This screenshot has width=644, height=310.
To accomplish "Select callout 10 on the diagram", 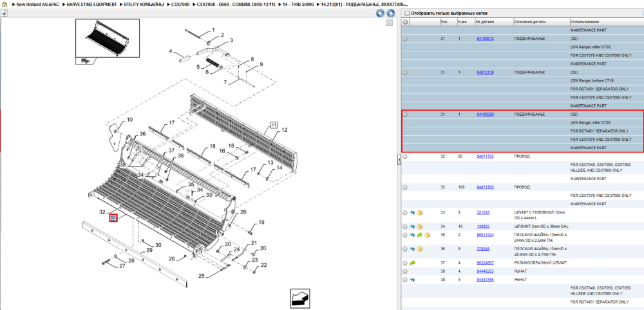I will pos(129,120).
